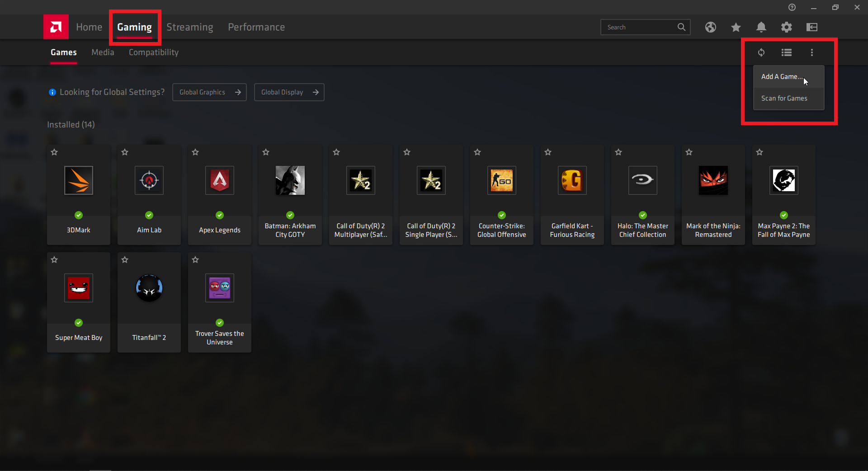Click the refresh games list icon
This screenshot has width=868, height=471.
pyautogui.click(x=761, y=52)
